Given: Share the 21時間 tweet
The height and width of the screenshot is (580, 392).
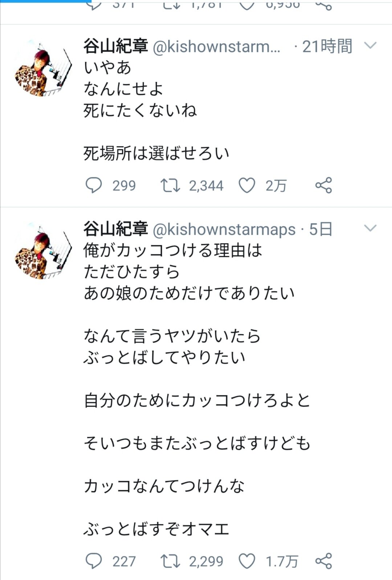Looking at the screenshot, I should (x=323, y=185).
